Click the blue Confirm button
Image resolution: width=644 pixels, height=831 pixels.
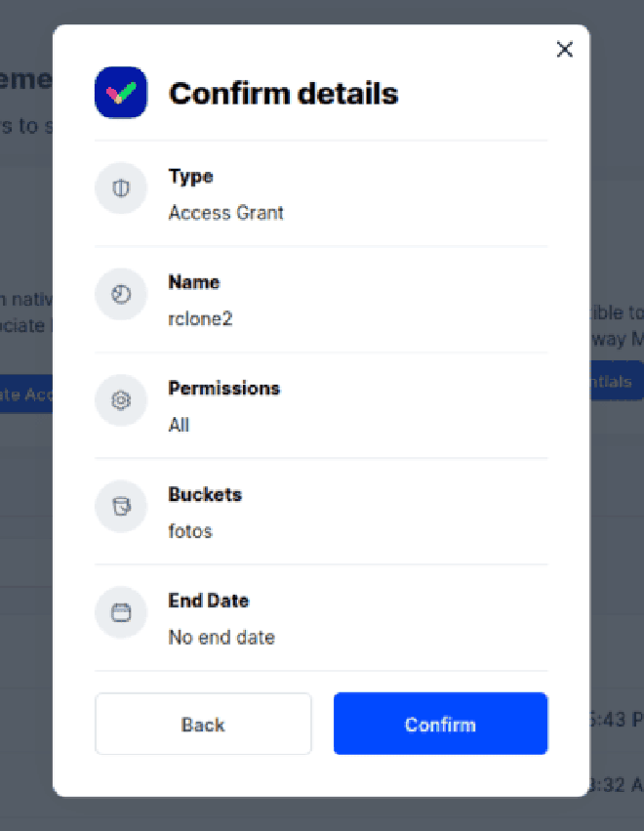pyautogui.click(x=440, y=724)
